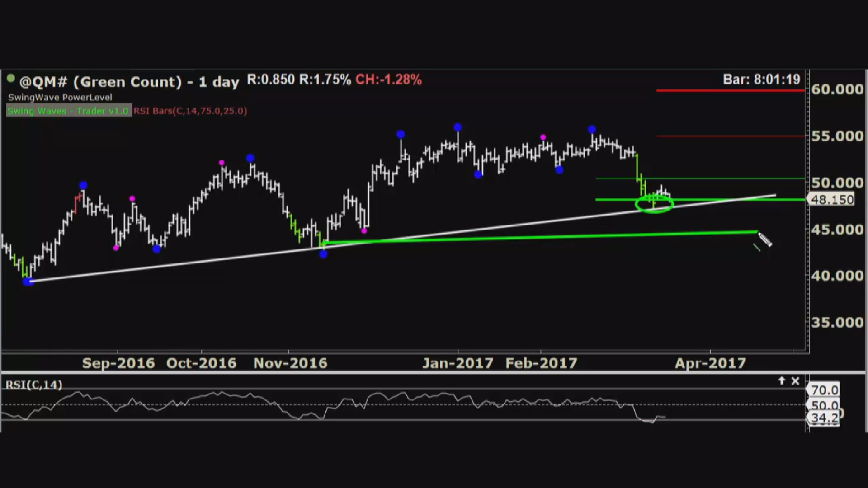The width and height of the screenshot is (868, 488).
Task: Select blue swing dot at chart's lowest low
Action: point(28,282)
